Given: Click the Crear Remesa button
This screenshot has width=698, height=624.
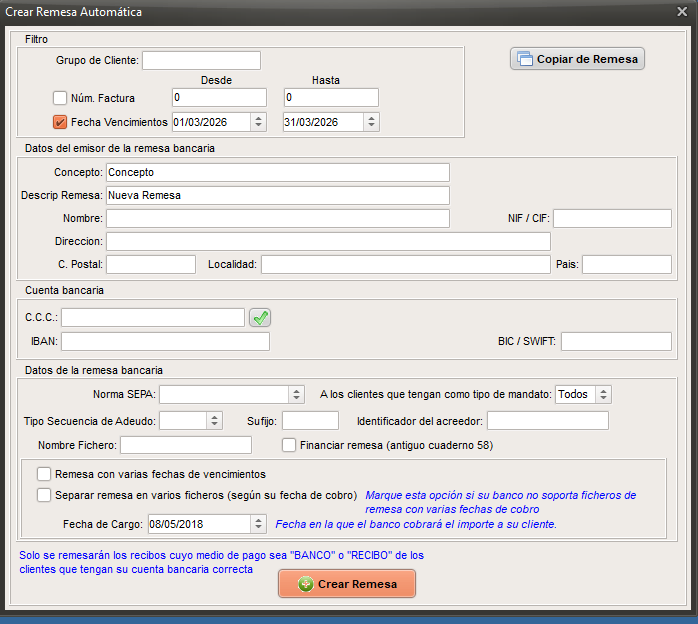Looking at the screenshot, I should [347, 583].
